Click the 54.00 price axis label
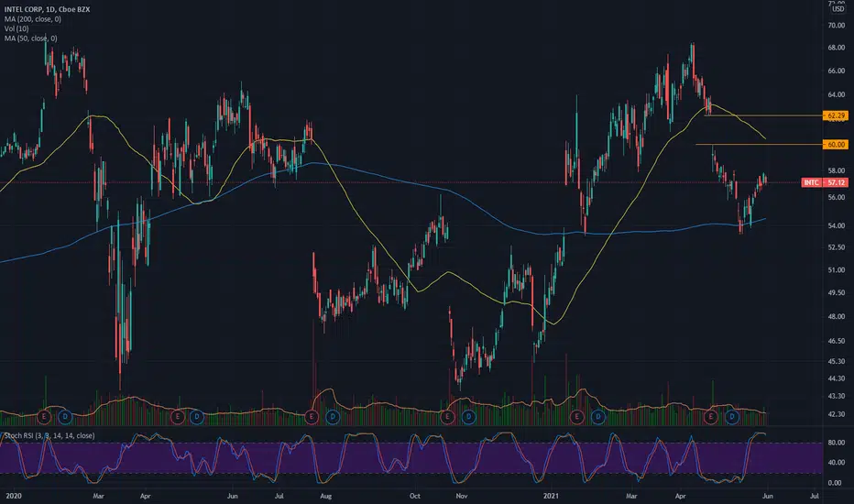This screenshot has height=504, width=854. point(836,225)
